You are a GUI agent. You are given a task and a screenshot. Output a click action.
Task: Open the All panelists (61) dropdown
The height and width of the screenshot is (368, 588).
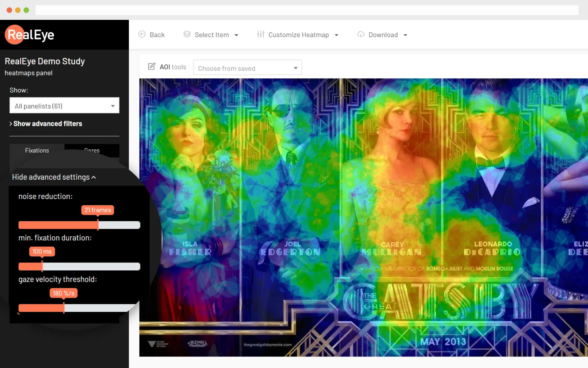[x=64, y=106]
